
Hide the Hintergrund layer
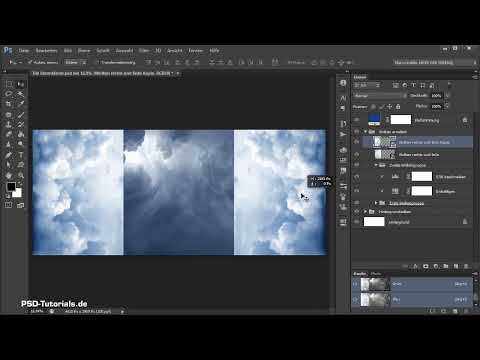pyautogui.click(x=357, y=222)
